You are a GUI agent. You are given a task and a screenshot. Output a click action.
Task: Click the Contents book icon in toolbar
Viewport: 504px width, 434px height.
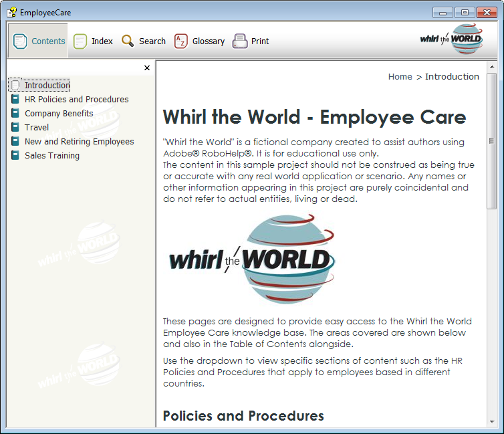[20, 41]
